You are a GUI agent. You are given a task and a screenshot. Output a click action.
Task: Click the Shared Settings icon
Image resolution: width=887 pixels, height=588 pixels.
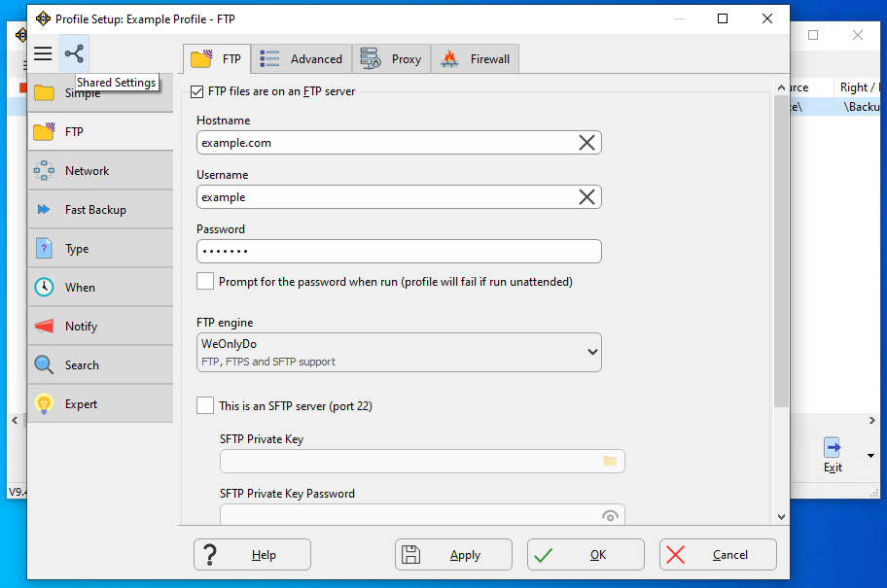tap(74, 53)
